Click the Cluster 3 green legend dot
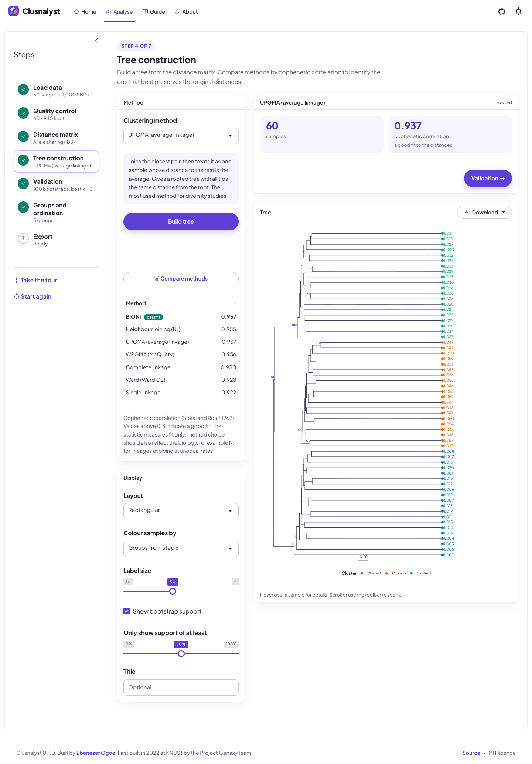The width and height of the screenshot is (532, 764). 411,573
